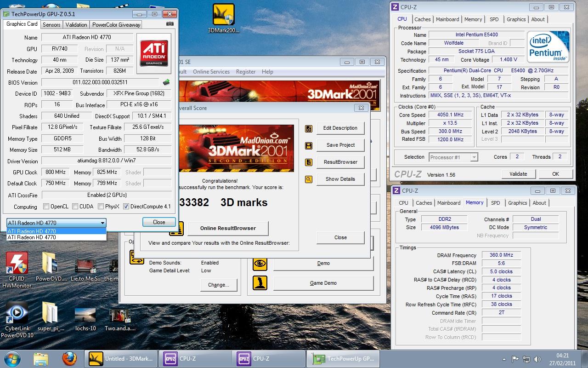Click the Online ResultBrowser button
Screen dimensions: 588x368
pos(228,228)
